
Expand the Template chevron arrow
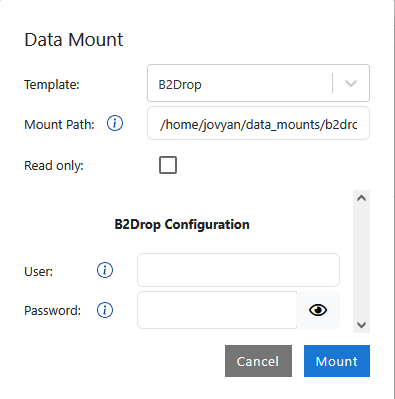351,83
